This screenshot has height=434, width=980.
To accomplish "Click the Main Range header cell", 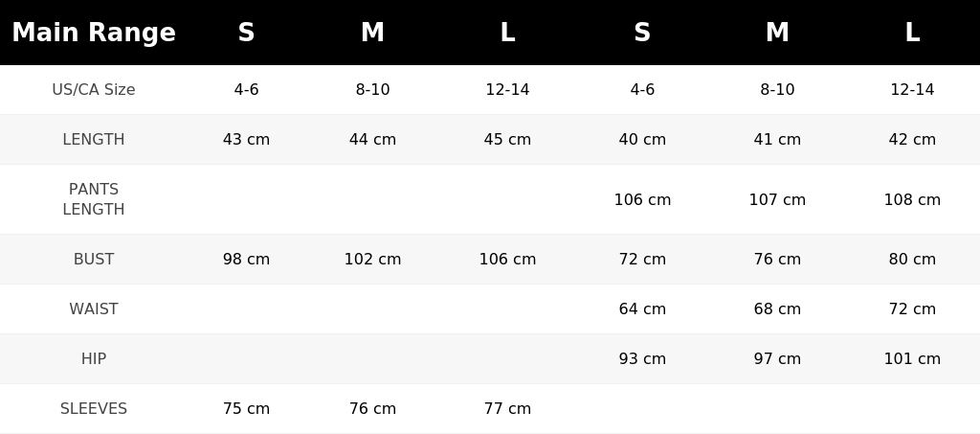I will (94, 33).
